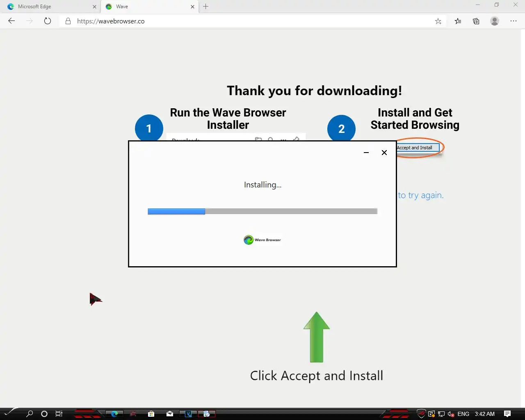Viewport: 525px width, 420px height.
Task: Open the Collections icon in Edge toolbar
Action: pos(476,21)
